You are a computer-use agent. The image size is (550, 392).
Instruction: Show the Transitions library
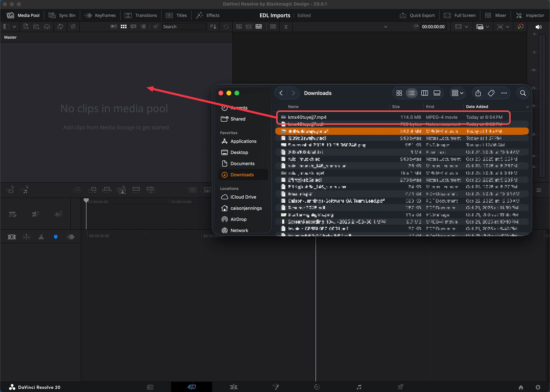click(141, 16)
